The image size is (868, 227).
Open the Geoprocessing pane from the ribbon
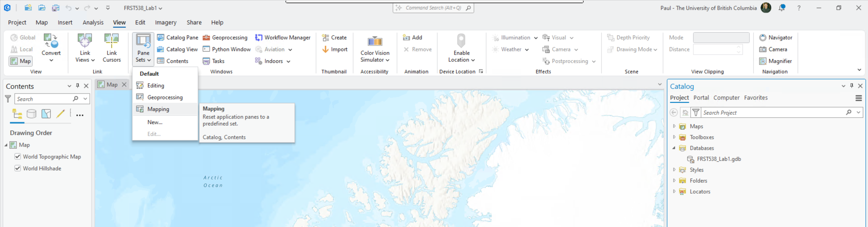(225, 37)
